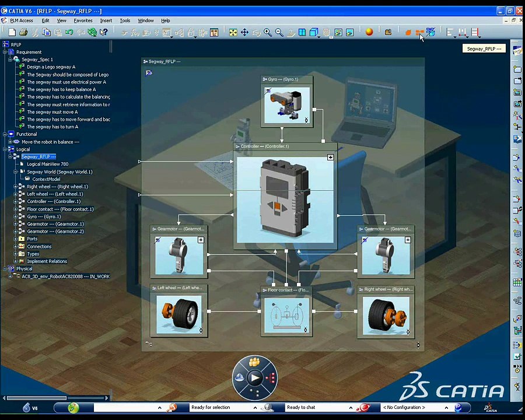
Task: Select the Pan tool icon
Action: tap(245, 33)
